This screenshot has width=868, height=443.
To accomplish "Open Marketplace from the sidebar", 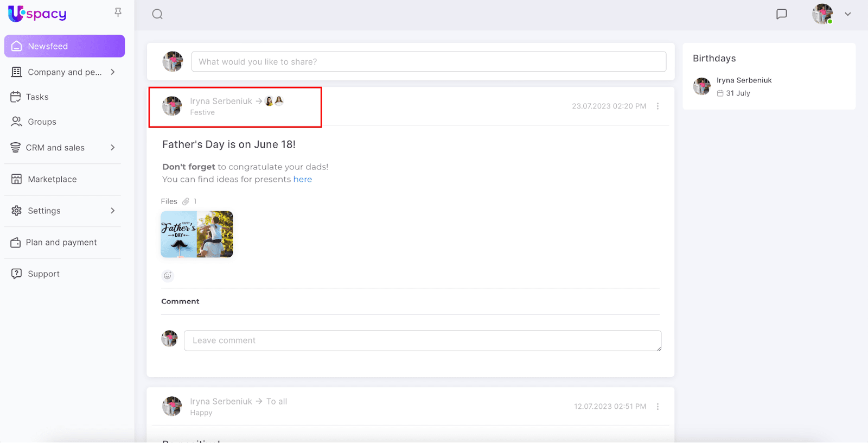I will tap(52, 179).
